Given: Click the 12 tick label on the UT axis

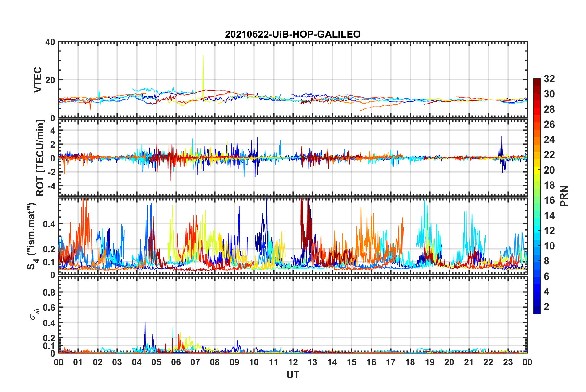Looking at the screenshot, I should pyautogui.click(x=293, y=362).
